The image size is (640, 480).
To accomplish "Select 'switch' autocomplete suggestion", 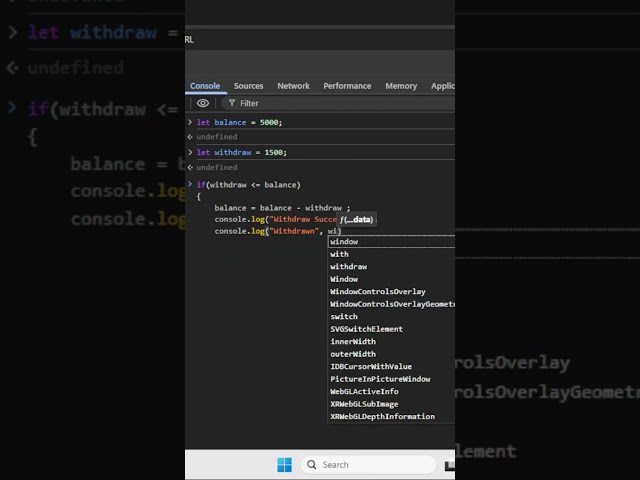I will coord(391,316).
